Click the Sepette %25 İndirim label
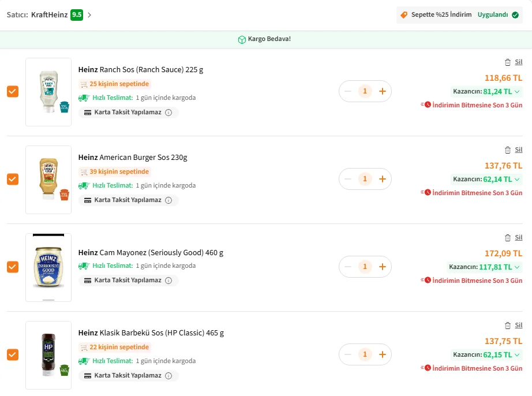Image resolution: width=532 pixels, height=396 pixels. tap(441, 14)
